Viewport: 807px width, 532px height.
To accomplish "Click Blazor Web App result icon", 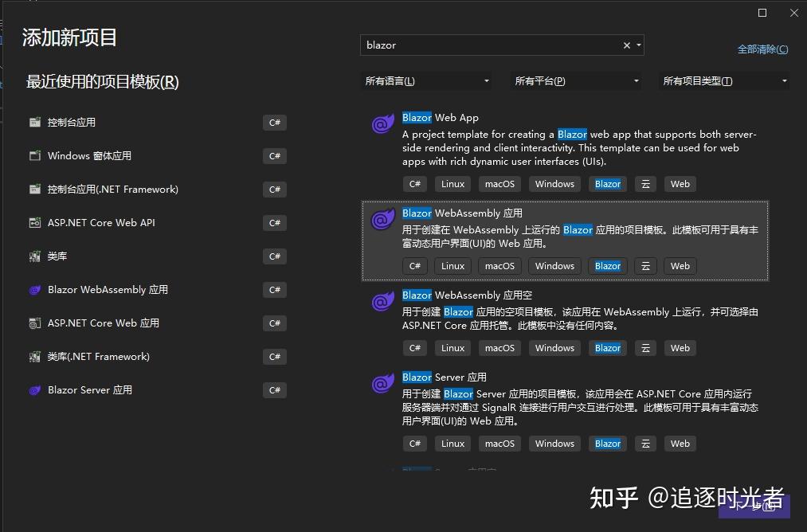I will click(383, 123).
